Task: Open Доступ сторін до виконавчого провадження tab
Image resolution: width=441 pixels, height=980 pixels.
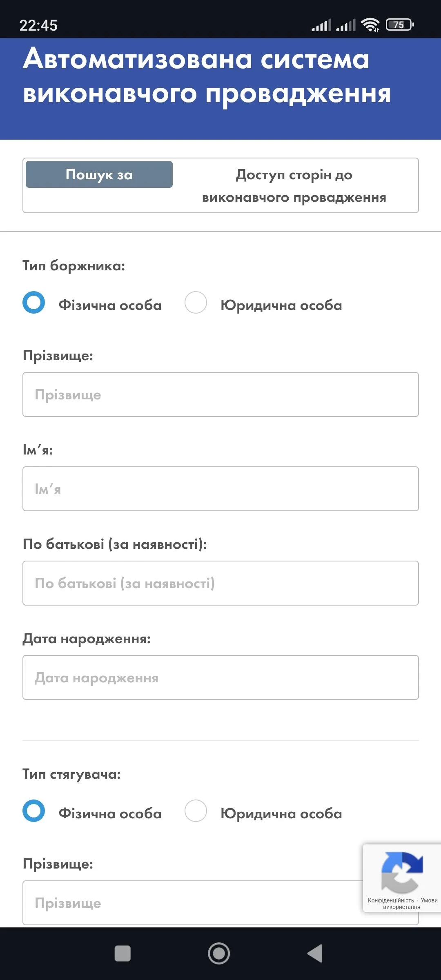Action: [x=293, y=186]
